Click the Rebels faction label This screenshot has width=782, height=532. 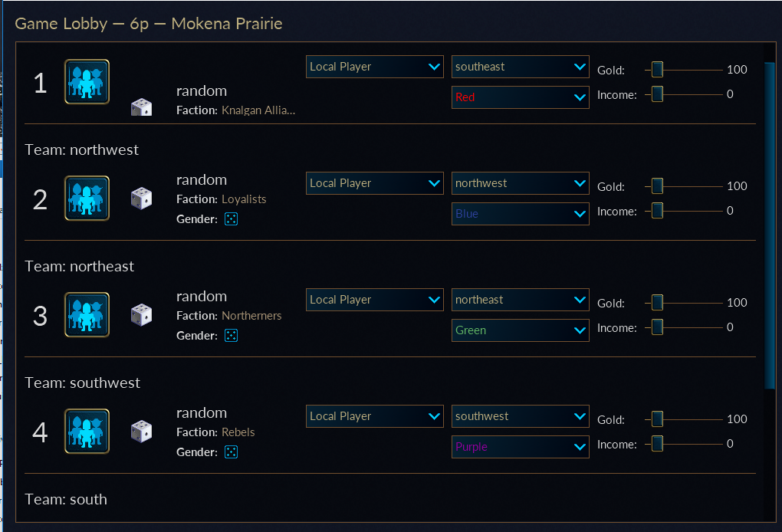[238, 432]
